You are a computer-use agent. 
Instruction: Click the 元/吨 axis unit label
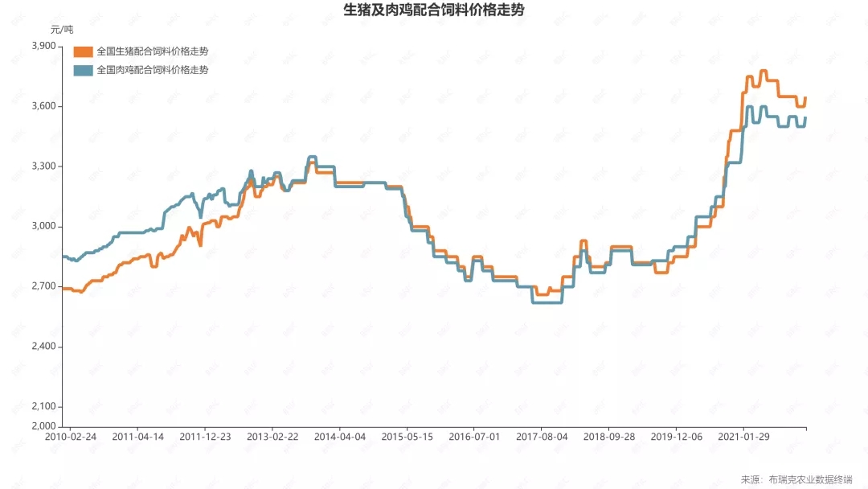click(x=61, y=29)
